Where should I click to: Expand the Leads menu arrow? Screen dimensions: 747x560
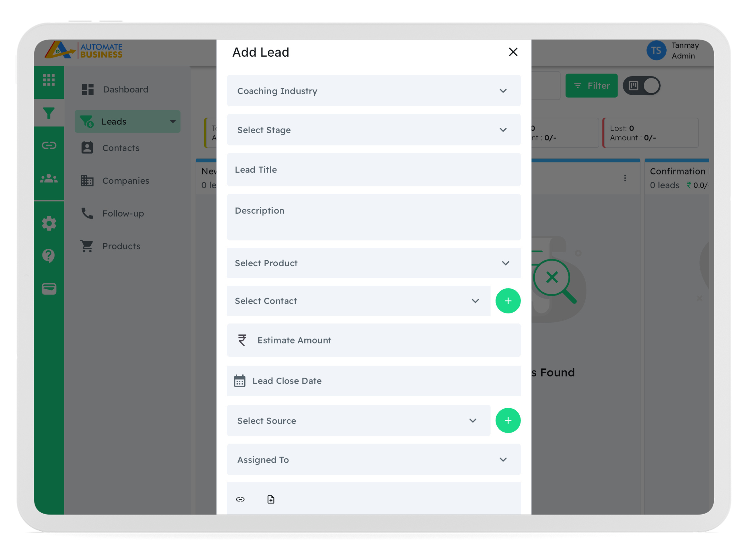tap(173, 121)
